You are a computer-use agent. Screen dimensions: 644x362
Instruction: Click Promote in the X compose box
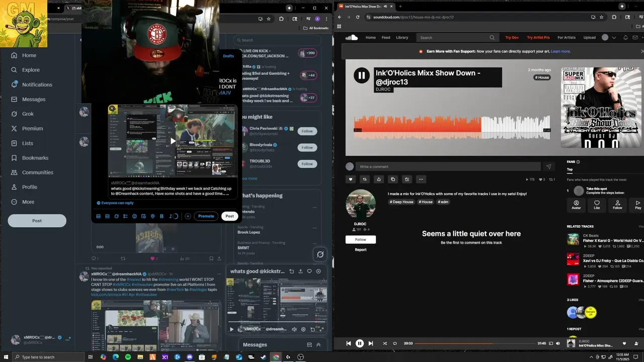click(206, 216)
